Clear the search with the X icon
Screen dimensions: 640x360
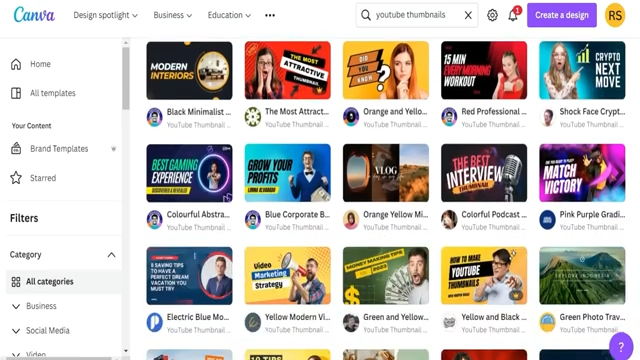point(468,16)
